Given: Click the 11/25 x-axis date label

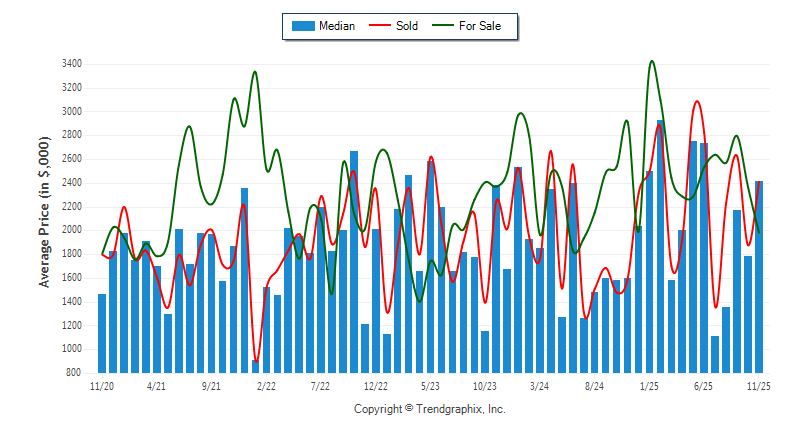Looking at the screenshot, I should tap(759, 385).
